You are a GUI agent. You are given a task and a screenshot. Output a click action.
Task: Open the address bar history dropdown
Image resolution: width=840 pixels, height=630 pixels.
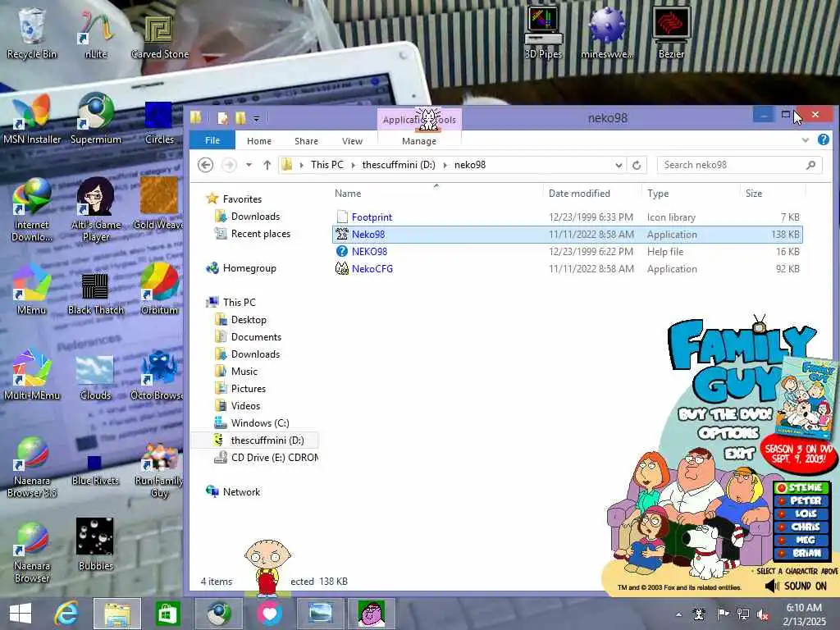pyautogui.click(x=619, y=165)
